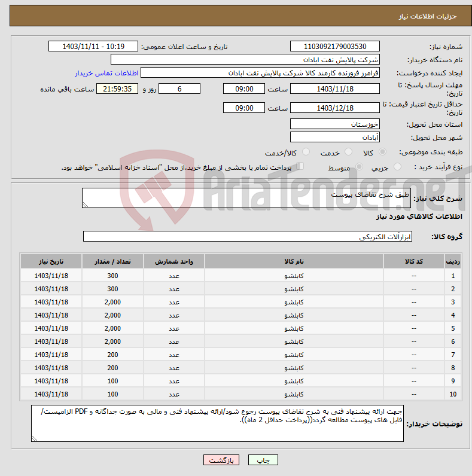The width and height of the screenshot is (472, 476).
Task: Click date 1403/11/18 in row 5
Action: coord(51,328)
